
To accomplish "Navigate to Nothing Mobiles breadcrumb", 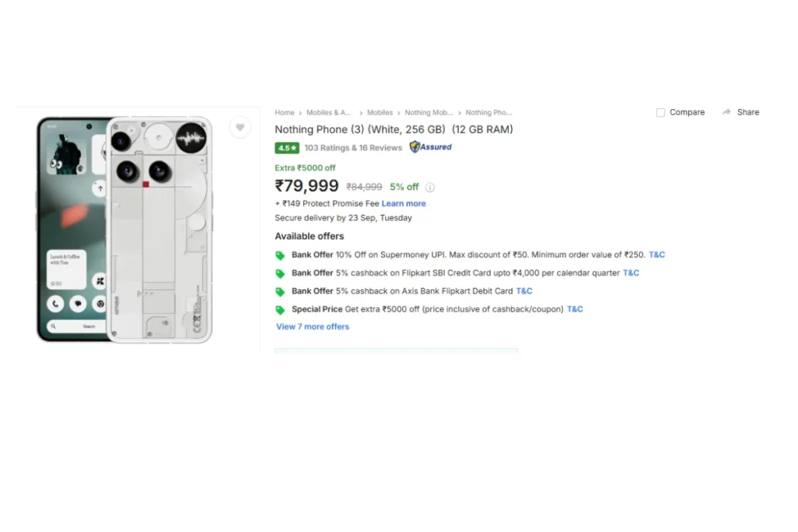I will point(429,113).
